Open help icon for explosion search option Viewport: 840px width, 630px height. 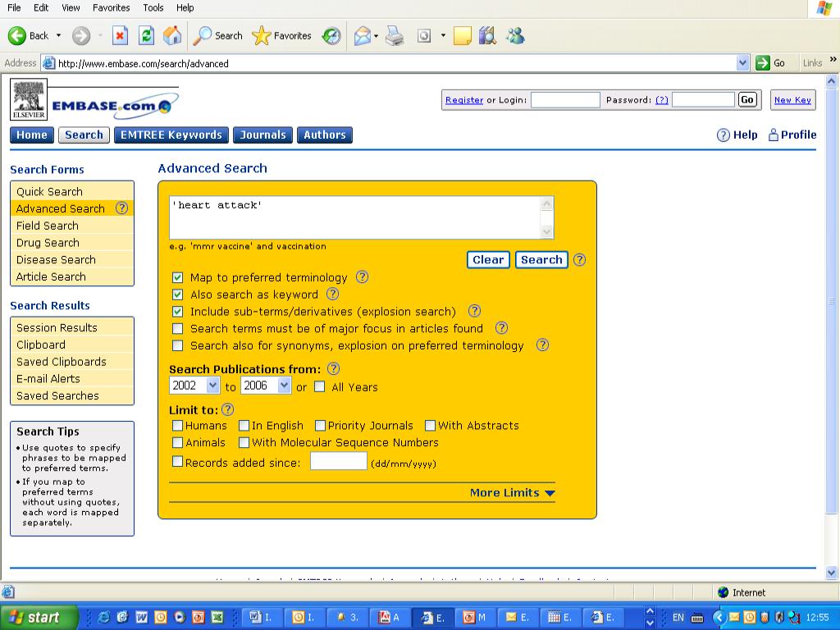(475, 311)
